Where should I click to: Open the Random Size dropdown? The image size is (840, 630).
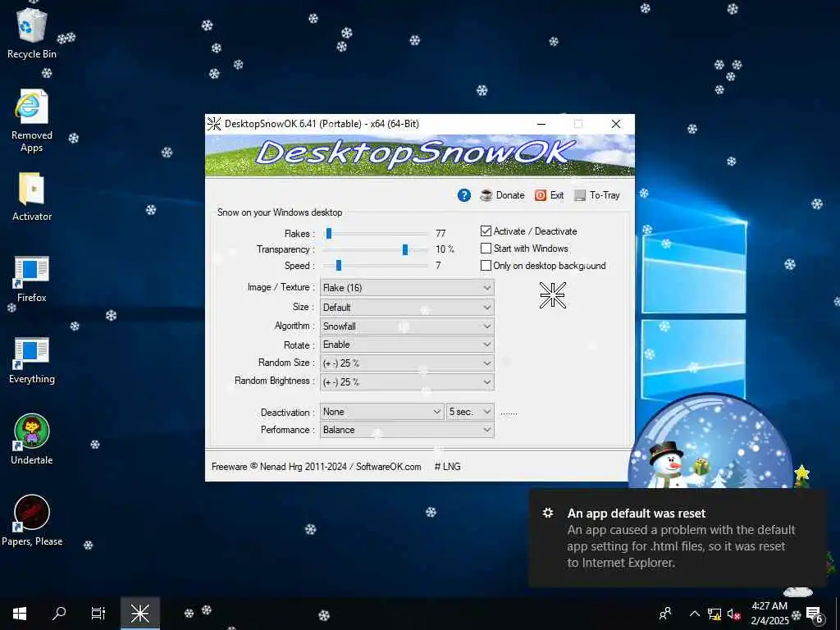tap(407, 363)
